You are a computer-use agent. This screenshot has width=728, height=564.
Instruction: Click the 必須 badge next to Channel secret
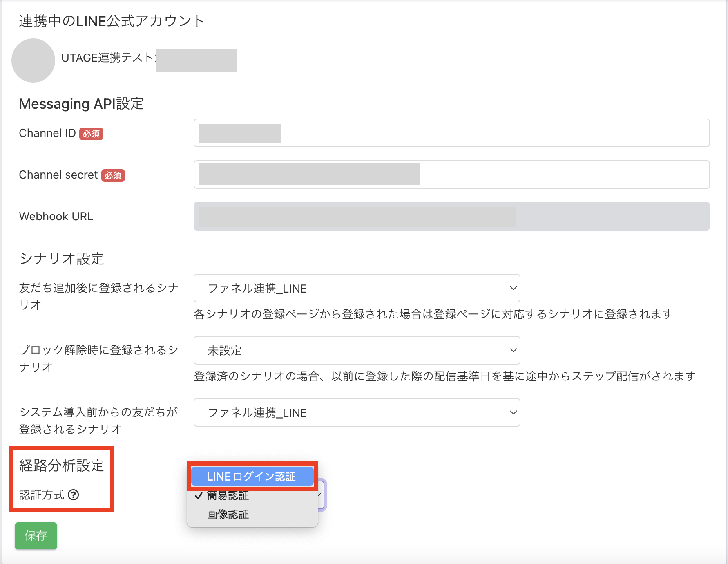pyautogui.click(x=113, y=175)
